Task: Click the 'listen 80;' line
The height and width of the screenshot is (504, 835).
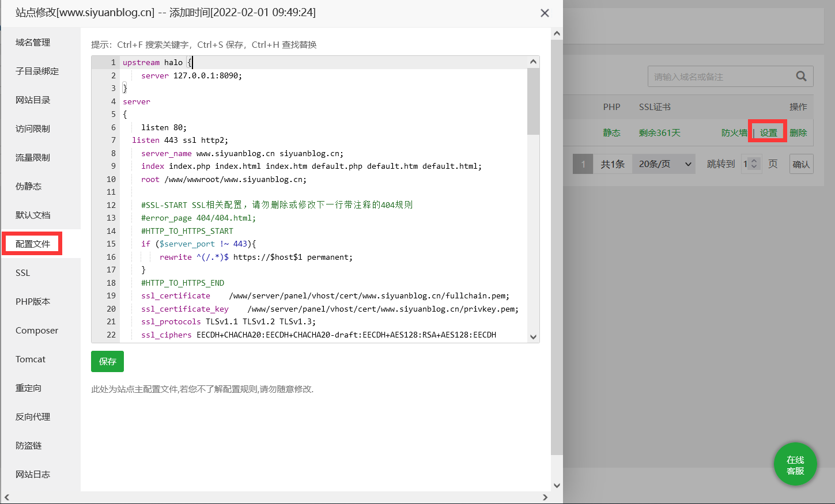Action: pos(164,127)
